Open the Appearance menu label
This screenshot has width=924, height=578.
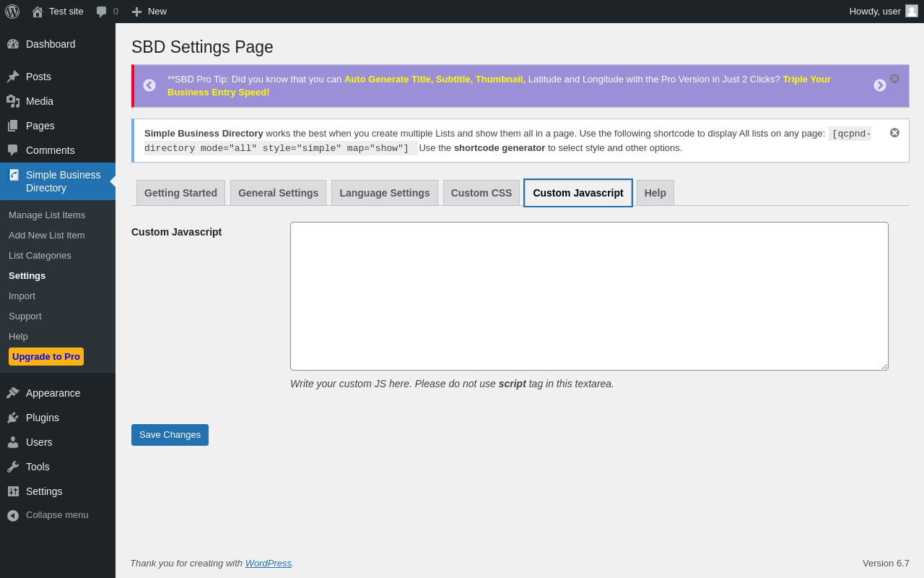[53, 393]
